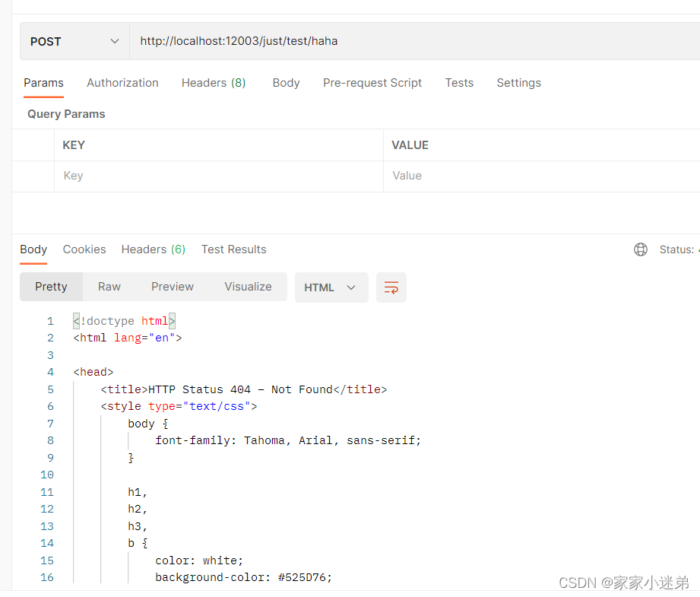Click the html lang="en" code line

tap(128, 338)
